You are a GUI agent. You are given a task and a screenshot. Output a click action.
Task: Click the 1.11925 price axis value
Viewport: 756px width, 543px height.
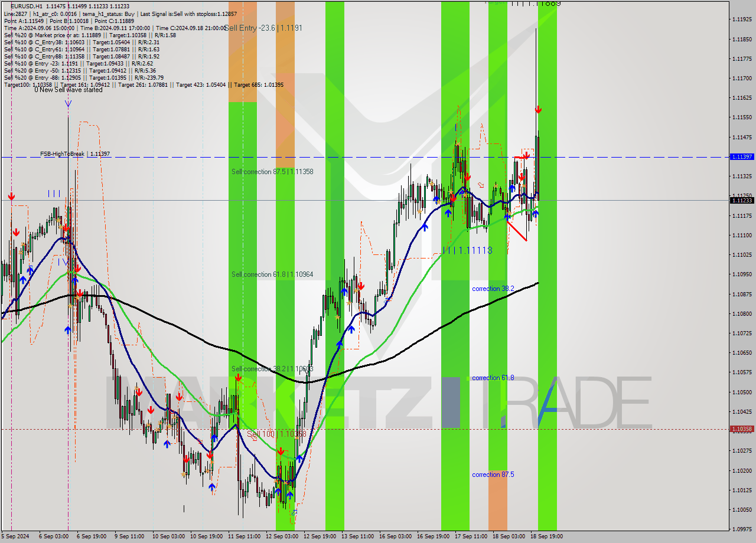click(x=742, y=19)
